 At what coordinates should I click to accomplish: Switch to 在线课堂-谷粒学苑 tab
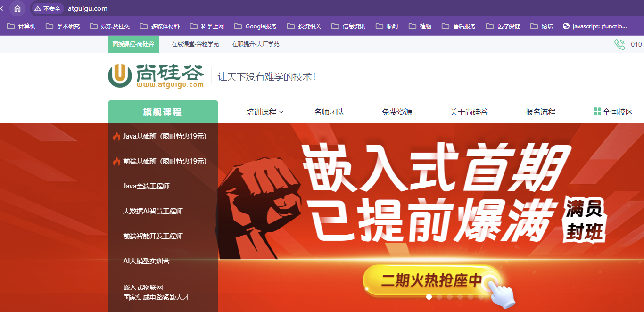195,44
